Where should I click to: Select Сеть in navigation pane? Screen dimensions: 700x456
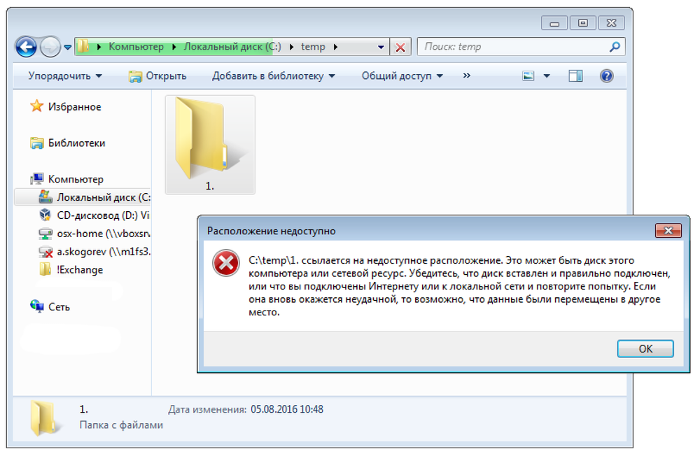point(59,307)
